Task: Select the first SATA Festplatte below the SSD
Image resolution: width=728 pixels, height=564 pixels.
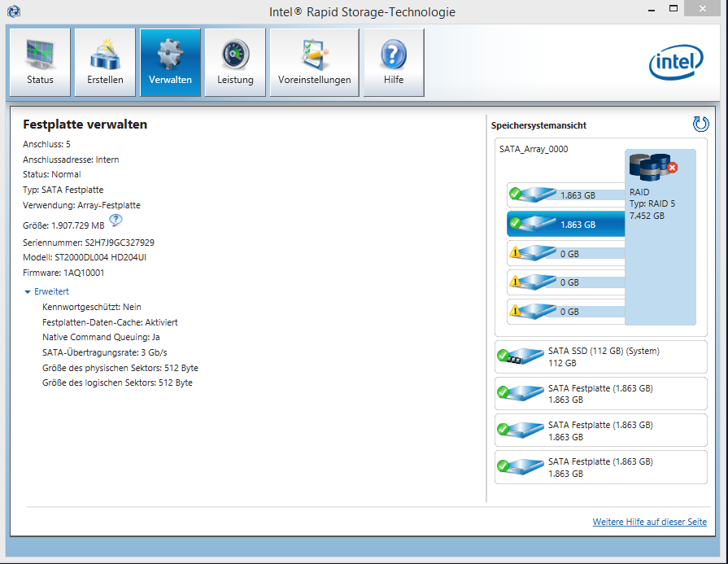Action: point(601,394)
